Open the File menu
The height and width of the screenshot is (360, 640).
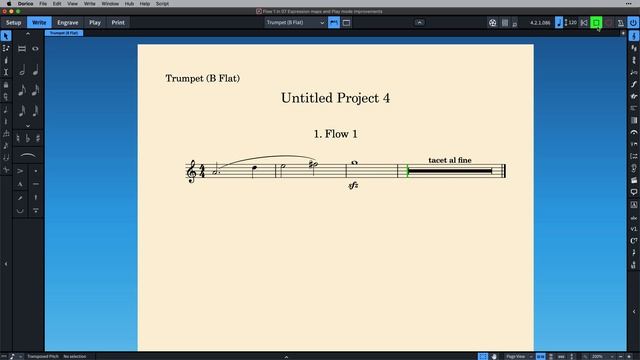(43, 4)
